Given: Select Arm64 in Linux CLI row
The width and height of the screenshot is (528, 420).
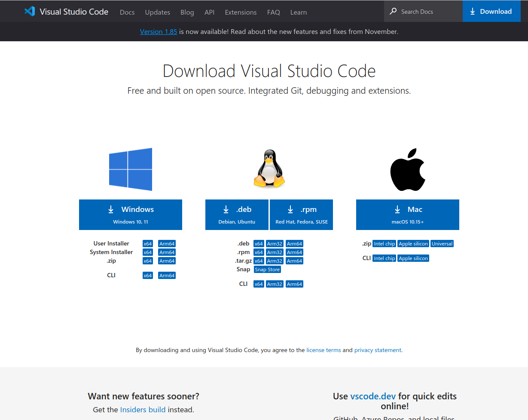Looking at the screenshot, I should 295,284.
